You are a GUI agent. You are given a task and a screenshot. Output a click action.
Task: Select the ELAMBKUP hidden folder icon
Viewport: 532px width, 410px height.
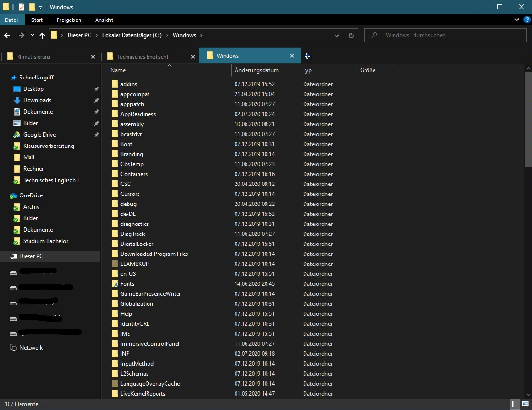[115, 264]
